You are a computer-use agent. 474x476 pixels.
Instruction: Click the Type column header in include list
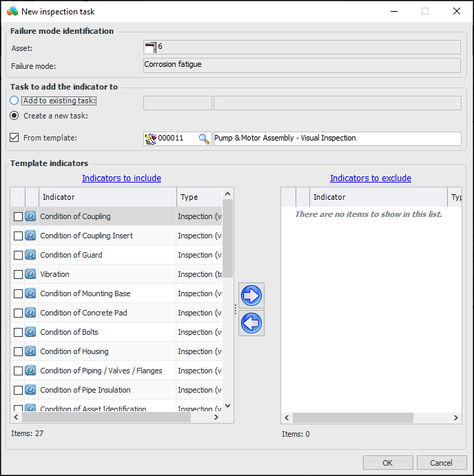pyautogui.click(x=200, y=197)
